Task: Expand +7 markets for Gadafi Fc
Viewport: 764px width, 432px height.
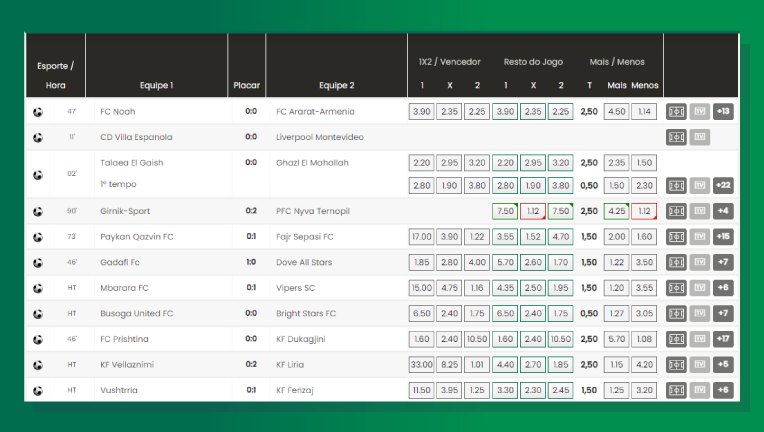Action: point(723,262)
